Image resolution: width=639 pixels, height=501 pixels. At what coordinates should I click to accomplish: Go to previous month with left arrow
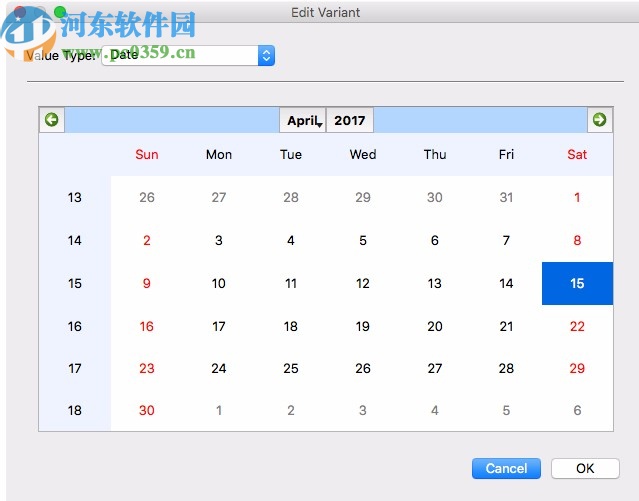pyautogui.click(x=52, y=120)
